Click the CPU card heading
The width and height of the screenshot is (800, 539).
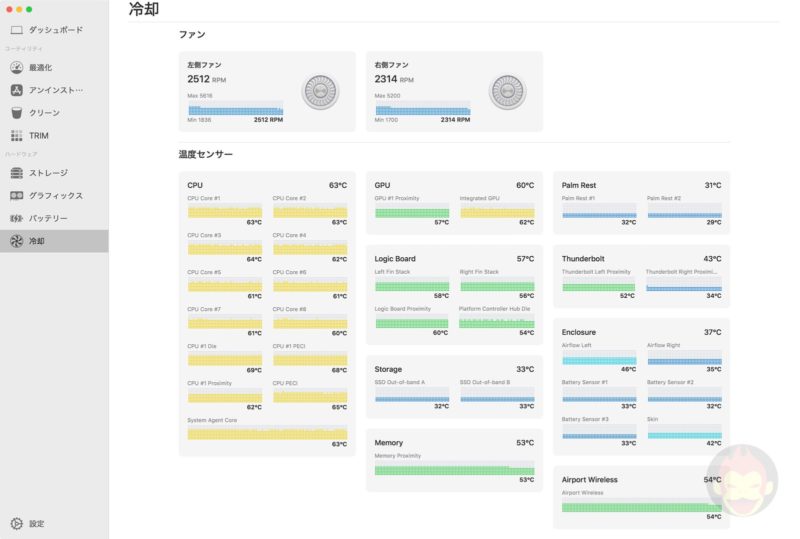click(195, 185)
